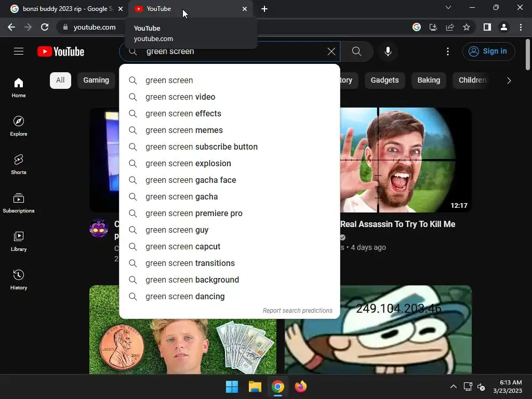The width and height of the screenshot is (532, 399).
Task: Choose the "green screen video" suggestion
Action: tap(229, 97)
